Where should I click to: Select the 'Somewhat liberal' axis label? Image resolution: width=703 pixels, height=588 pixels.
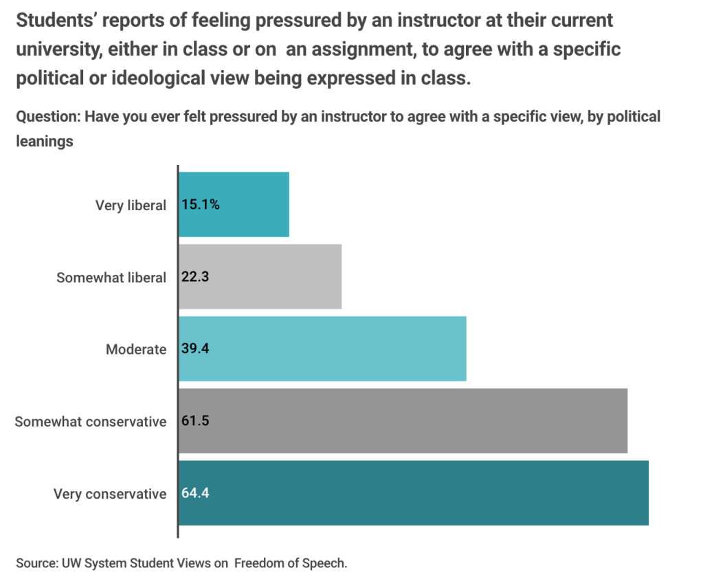tap(111, 278)
